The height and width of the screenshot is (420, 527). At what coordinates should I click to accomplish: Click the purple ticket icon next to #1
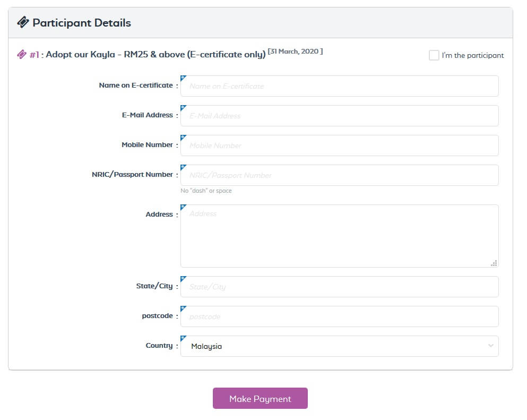pos(22,55)
